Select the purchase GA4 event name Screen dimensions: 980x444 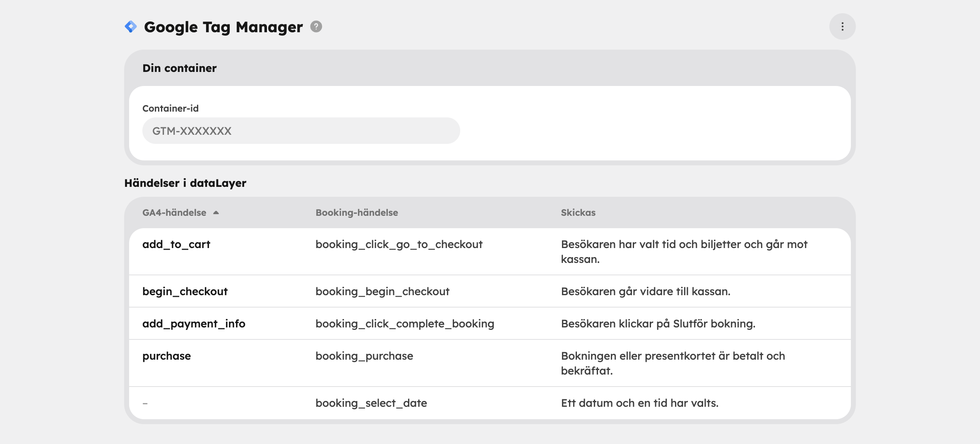click(x=166, y=356)
